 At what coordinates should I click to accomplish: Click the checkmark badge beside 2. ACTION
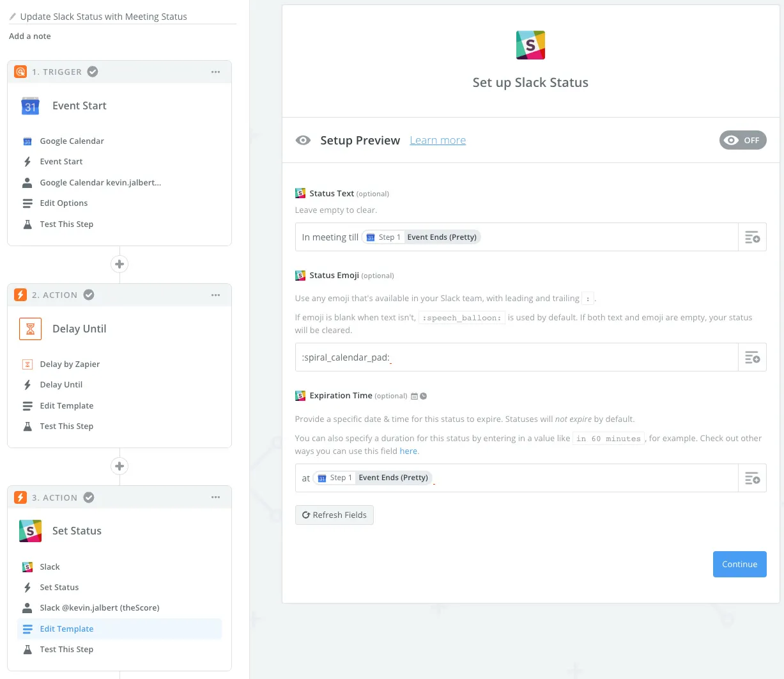tap(89, 295)
